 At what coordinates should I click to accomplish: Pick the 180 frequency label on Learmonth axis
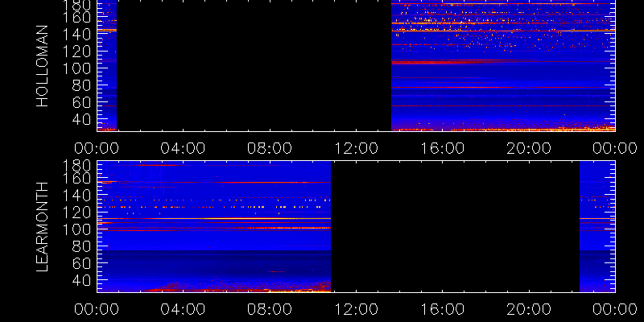tap(77, 167)
